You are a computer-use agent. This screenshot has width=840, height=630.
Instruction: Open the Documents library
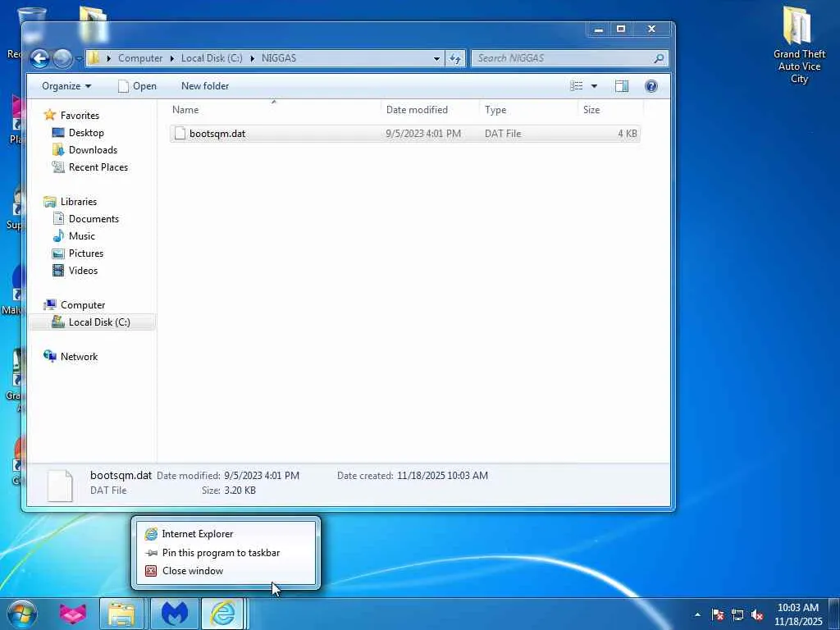tap(94, 218)
